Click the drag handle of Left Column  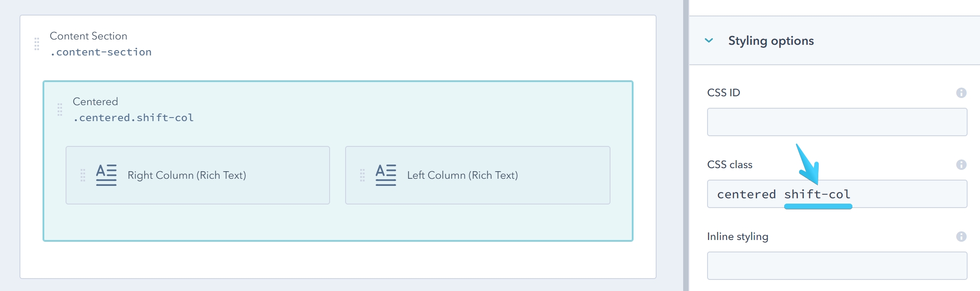(362, 175)
